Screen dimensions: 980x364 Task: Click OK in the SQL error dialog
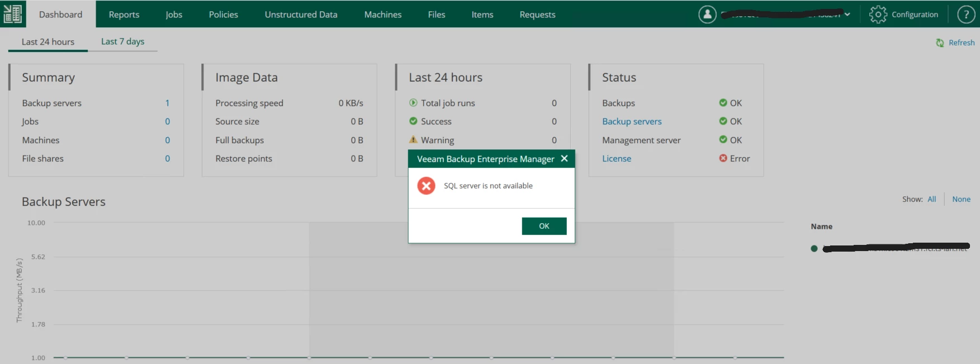pos(544,226)
